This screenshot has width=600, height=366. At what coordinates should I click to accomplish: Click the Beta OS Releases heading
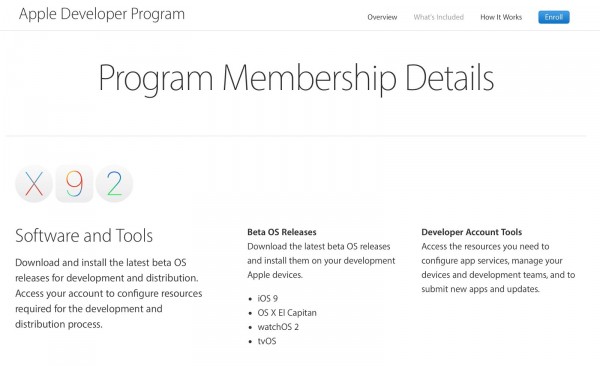click(282, 232)
